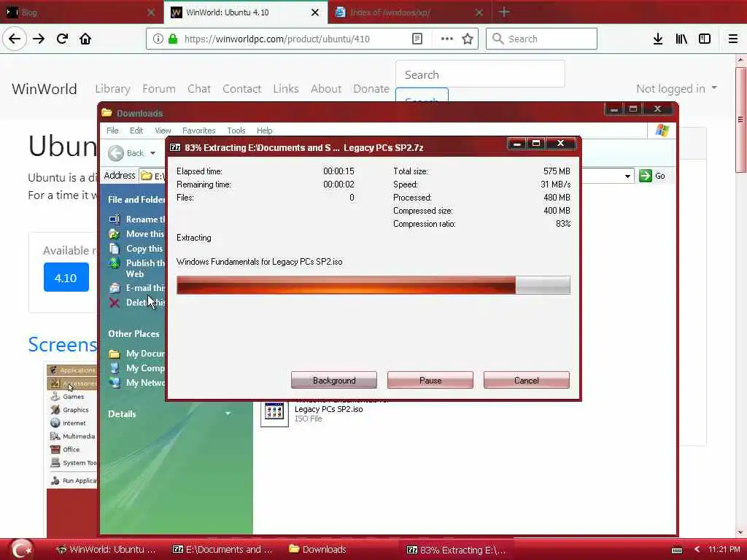Open the Firefox home page
Image resolution: width=747 pixels, height=560 pixels.
tap(85, 39)
